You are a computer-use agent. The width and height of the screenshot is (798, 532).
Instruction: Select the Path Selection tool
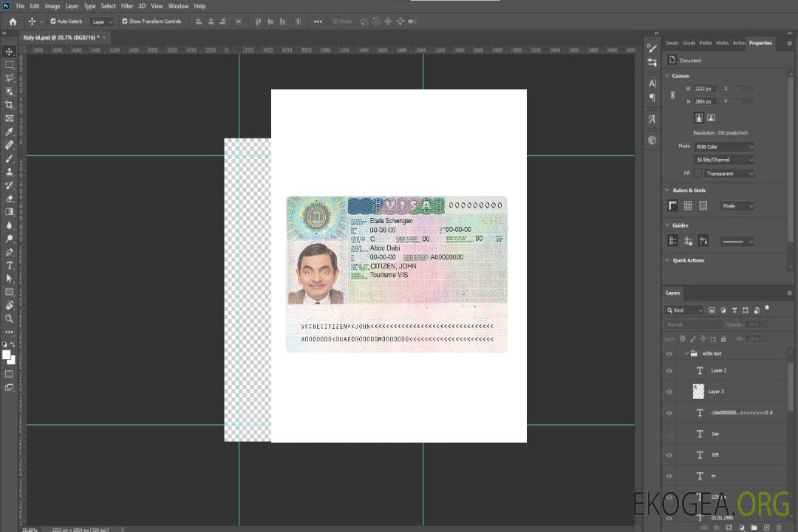pyautogui.click(x=9, y=279)
